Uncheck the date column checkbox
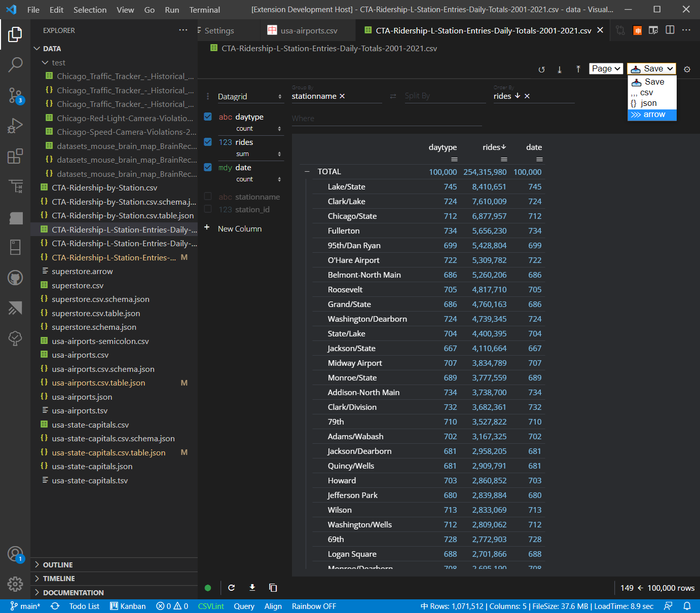 click(208, 167)
